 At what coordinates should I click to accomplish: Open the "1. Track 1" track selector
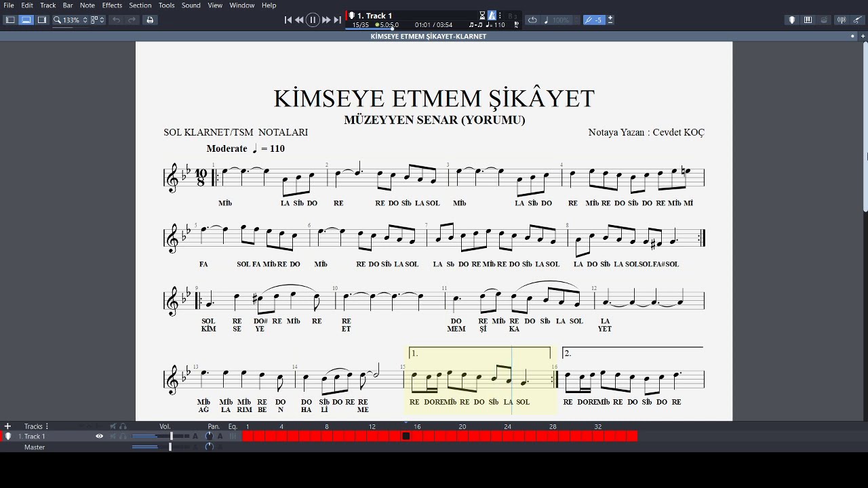pyautogui.click(x=374, y=16)
